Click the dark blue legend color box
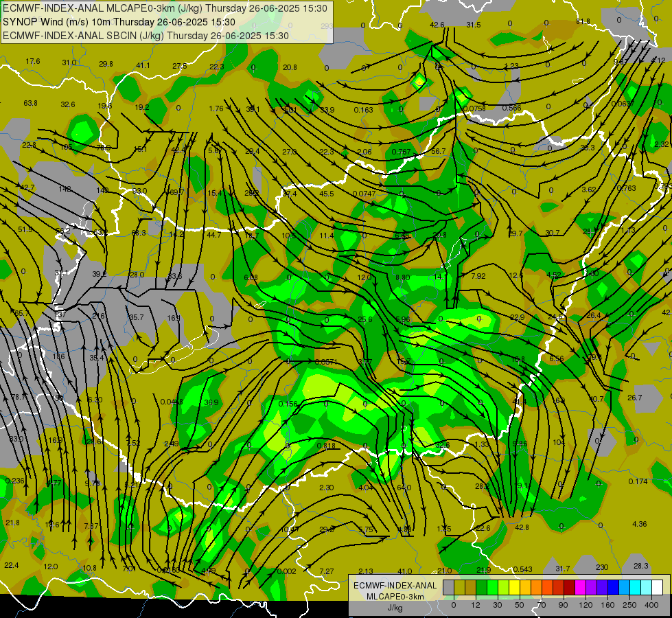This screenshot has height=618, width=672. click(613, 587)
